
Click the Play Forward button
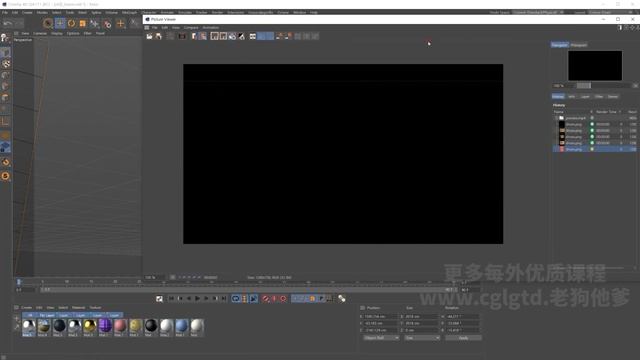[198, 299]
